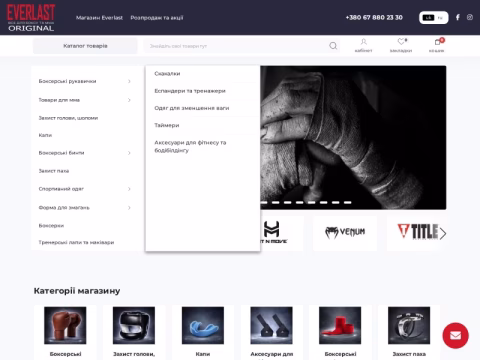The image size is (480, 360).
Task: Open boxing gloves category thumbnail
Action: pyautogui.click(x=65, y=325)
